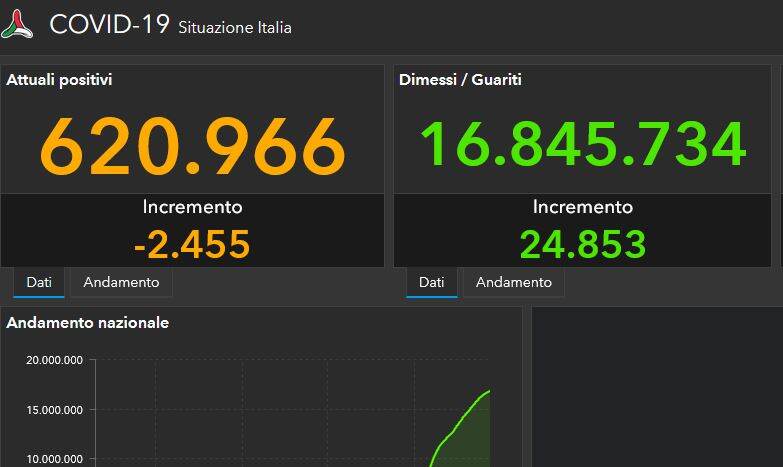Image resolution: width=783 pixels, height=467 pixels.
Task: Click the Situazione Italia subtitle text
Action: [235, 28]
